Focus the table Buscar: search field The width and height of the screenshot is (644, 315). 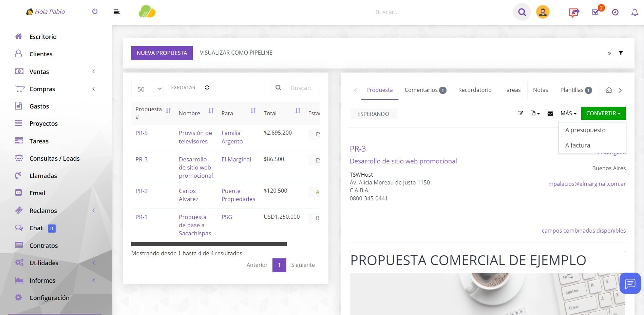(303, 88)
